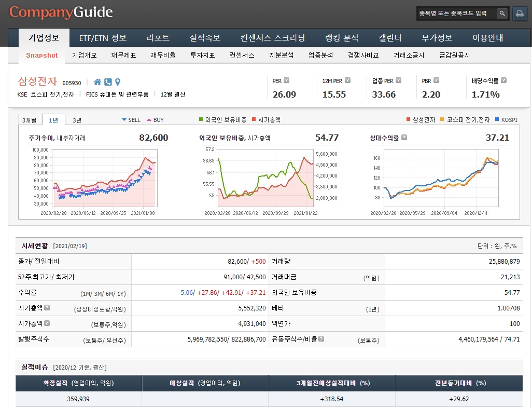The image size is (532, 408).
Task: Open the 캘린더 menu
Action: pos(390,38)
